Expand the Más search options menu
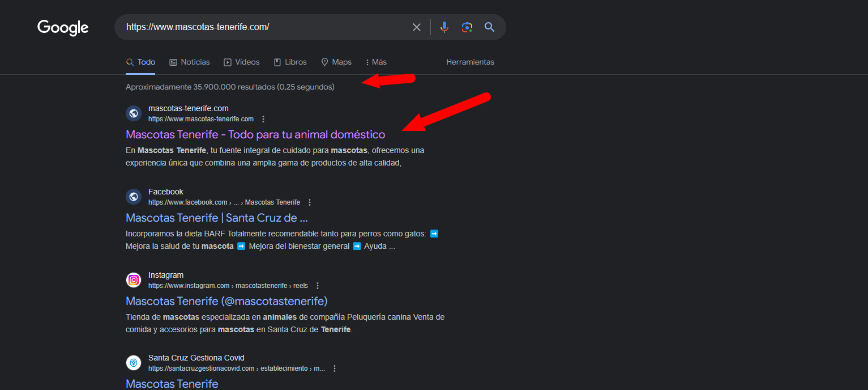The height and width of the screenshot is (390, 868). pos(376,62)
